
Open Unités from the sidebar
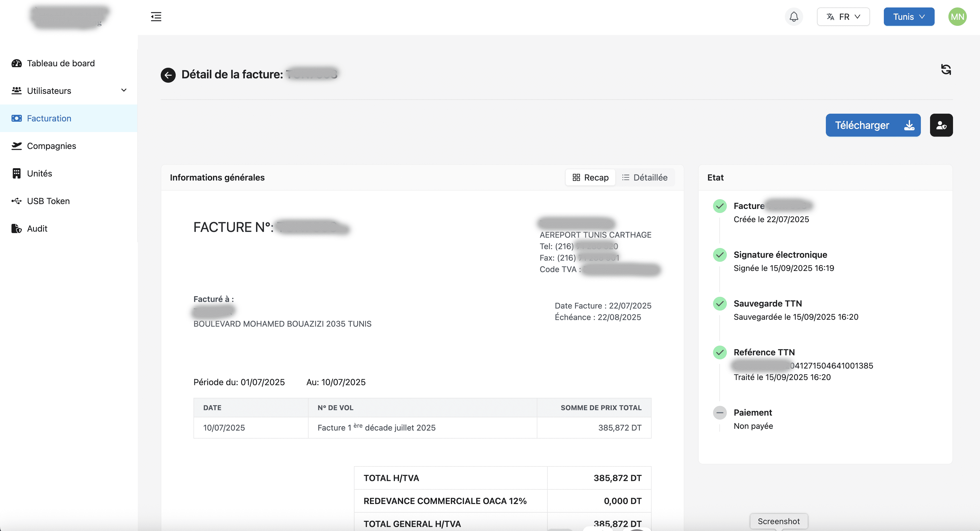[39, 173]
